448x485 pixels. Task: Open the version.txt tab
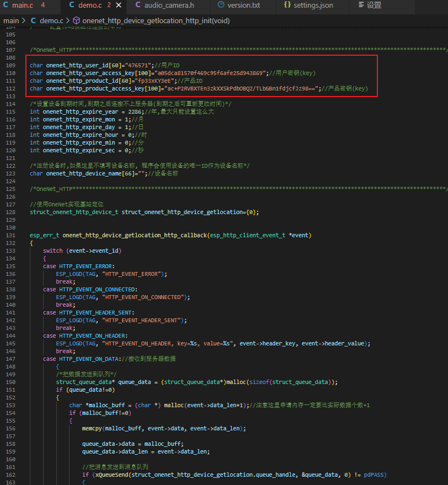click(243, 6)
